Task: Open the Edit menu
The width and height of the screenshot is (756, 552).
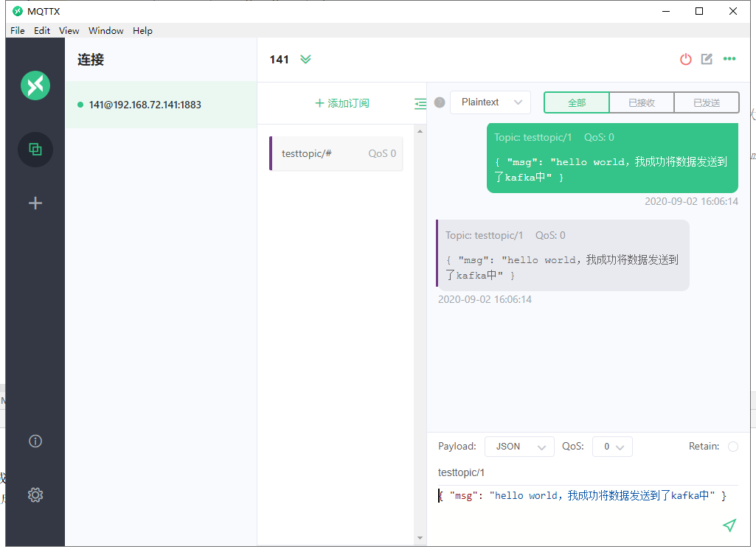Action: tap(42, 30)
